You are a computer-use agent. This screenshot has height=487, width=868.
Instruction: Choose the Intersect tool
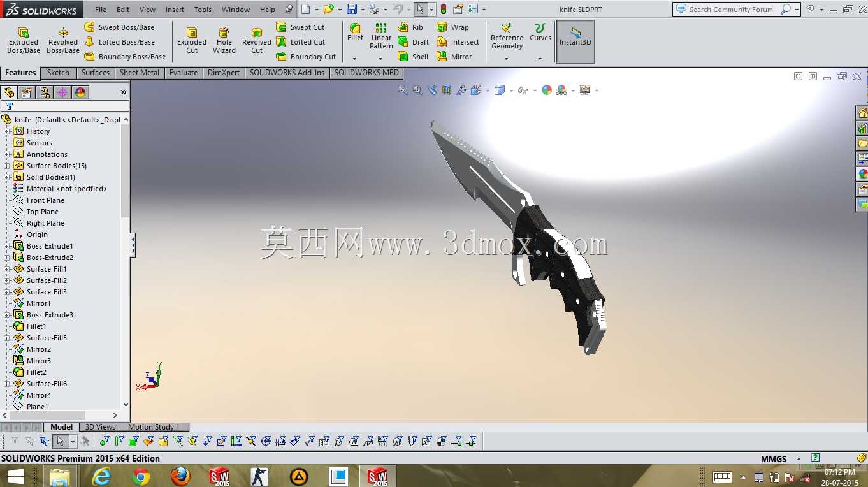[458, 42]
